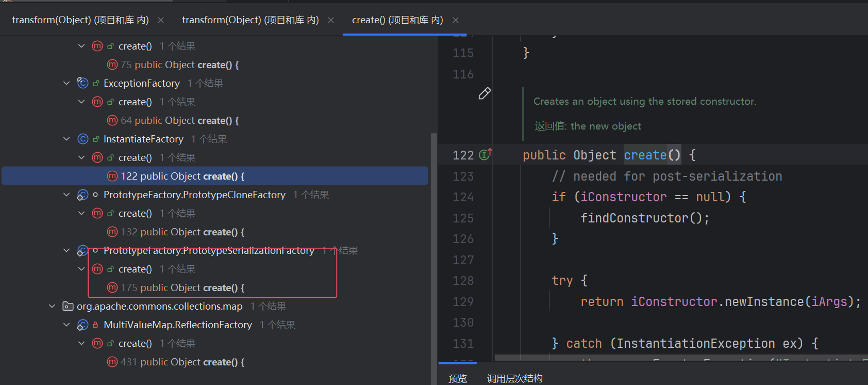Click the method icon on result line 64
The width and height of the screenshot is (868, 385).
point(112,120)
